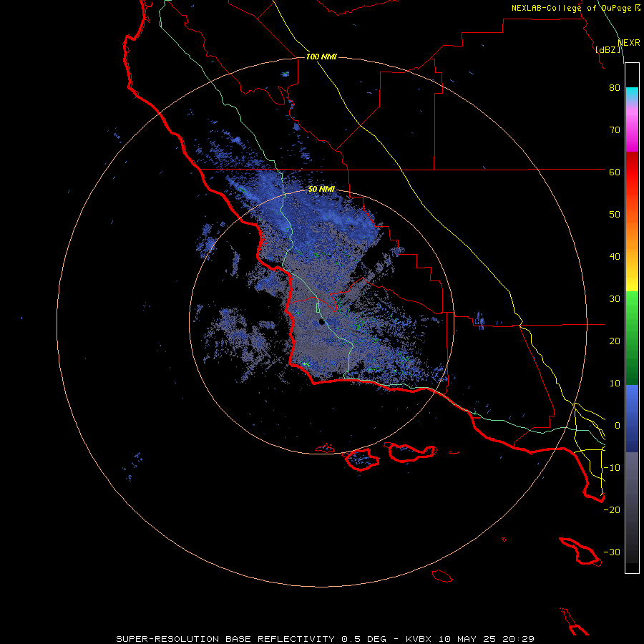Click the 'SUPER-RESOLUTION BASE REFLECTIVITY 0.5 DEG' caption

tap(251, 639)
